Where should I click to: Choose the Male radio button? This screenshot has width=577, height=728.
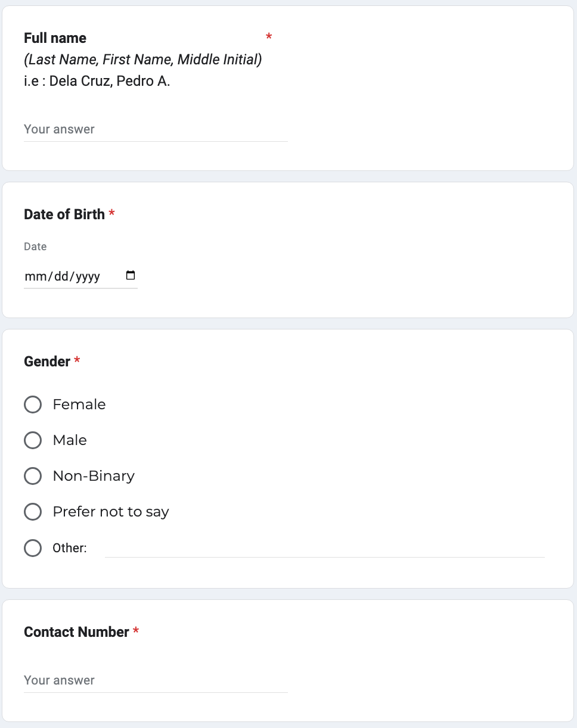[33, 440]
